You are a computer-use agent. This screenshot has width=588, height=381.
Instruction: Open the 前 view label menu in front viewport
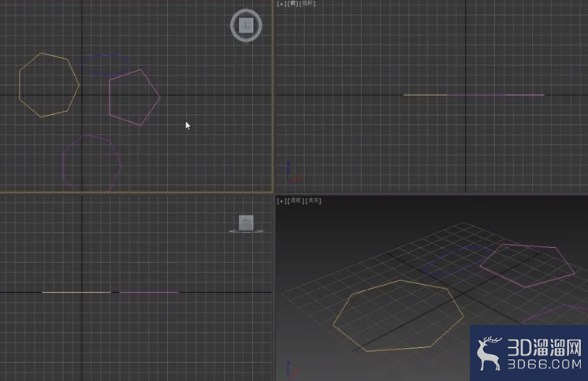tap(292, 4)
